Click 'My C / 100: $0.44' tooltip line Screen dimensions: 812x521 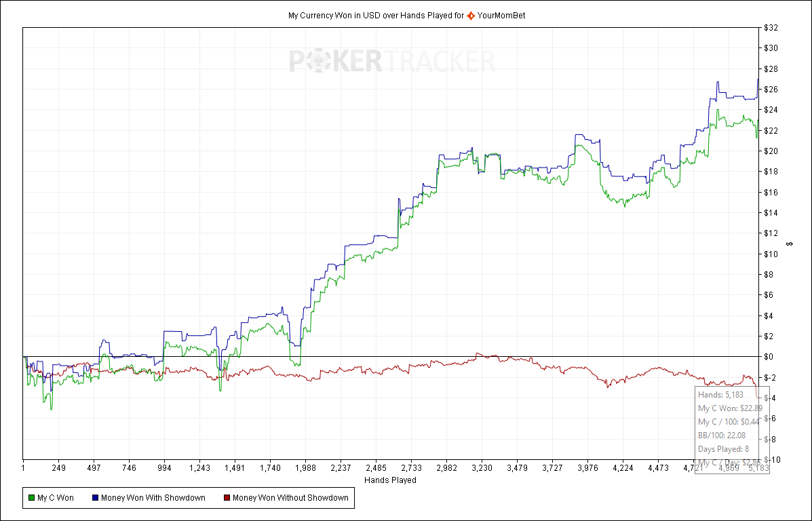pyautogui.click(x=729, y=421)
